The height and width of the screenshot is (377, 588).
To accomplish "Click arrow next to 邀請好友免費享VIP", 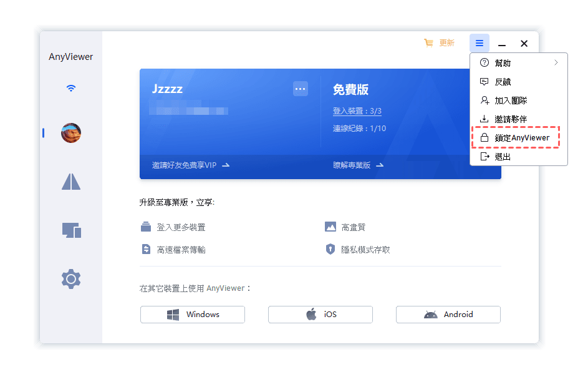I will (x=226, y=165).
